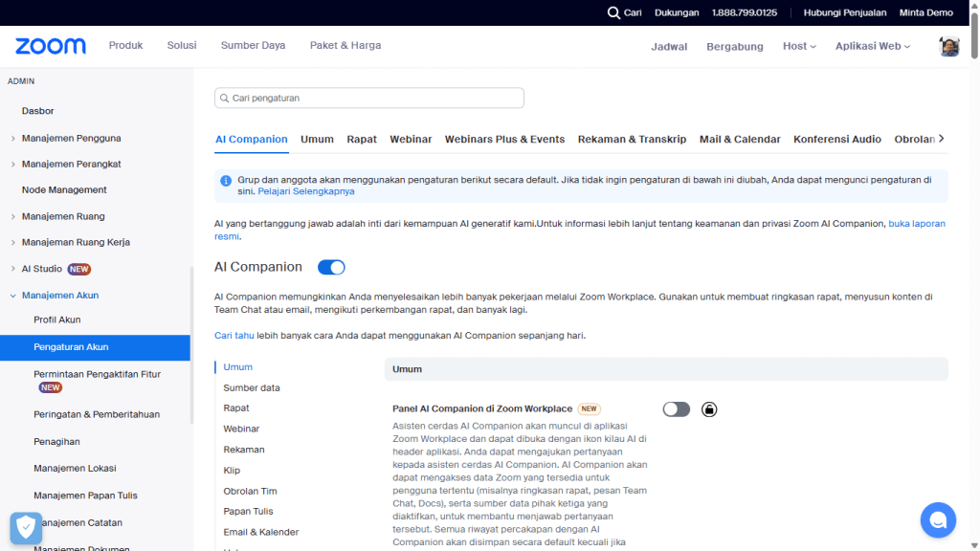The width and height of the screenshot is (980, 551).
Task: Click the Zoom logo to go home
Action: coord(49,45)
